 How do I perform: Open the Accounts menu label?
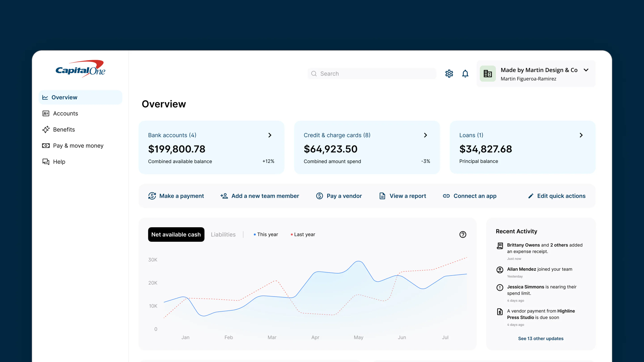(66, 114)
